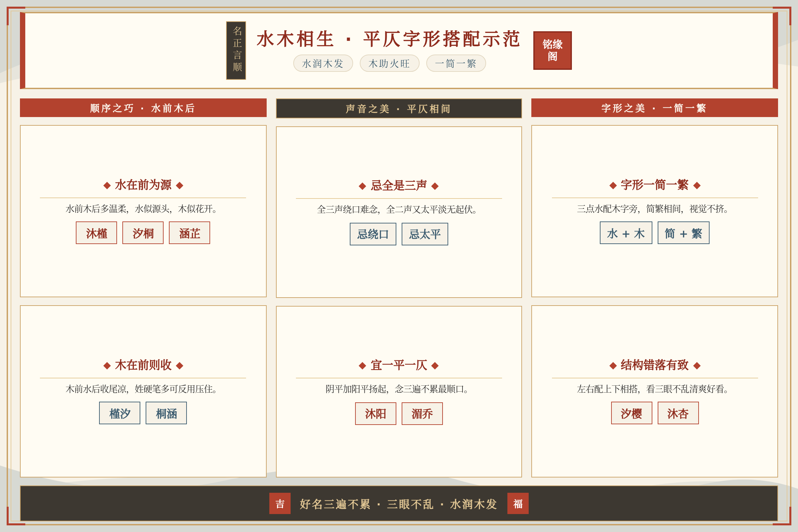
Task: Click the 忌太平 chip
Action: tap(425, 234)
